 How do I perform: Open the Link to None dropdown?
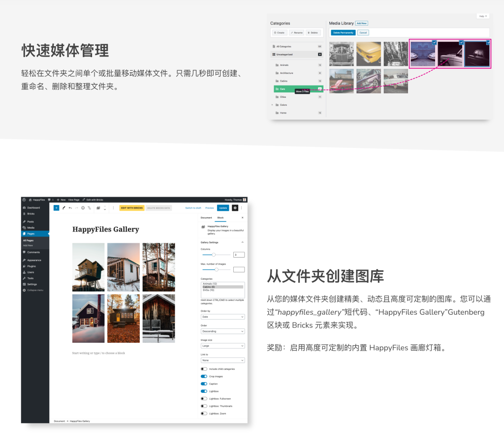click(223, 360)
